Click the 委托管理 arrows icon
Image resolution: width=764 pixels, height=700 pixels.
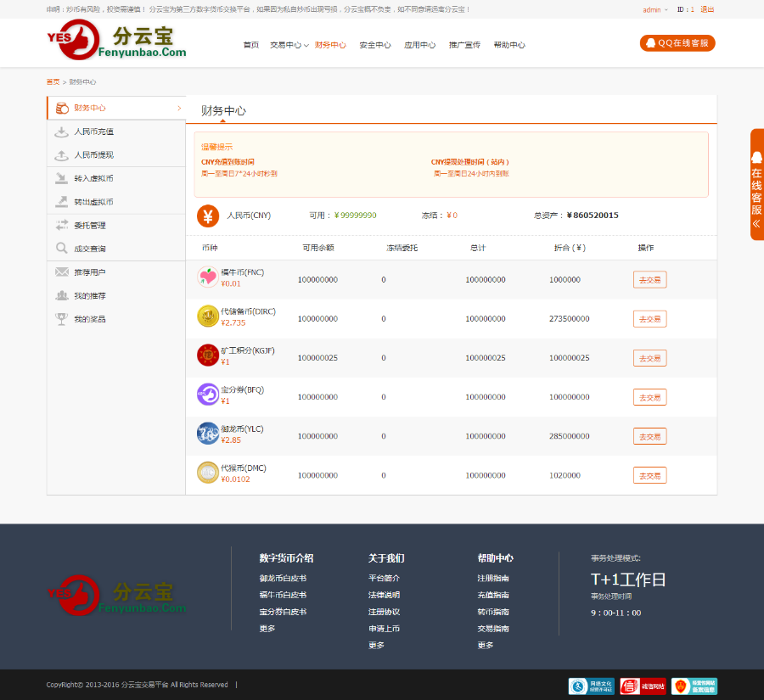61,225
